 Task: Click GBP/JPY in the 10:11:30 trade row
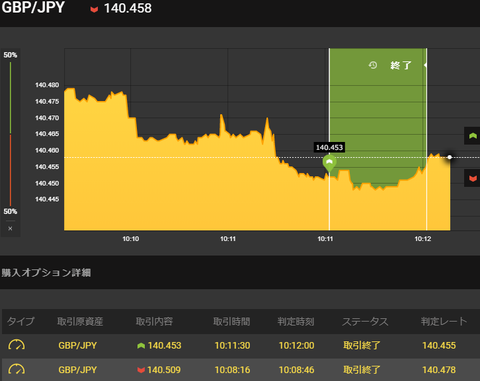pyautogui.click(x=78, y=345)
